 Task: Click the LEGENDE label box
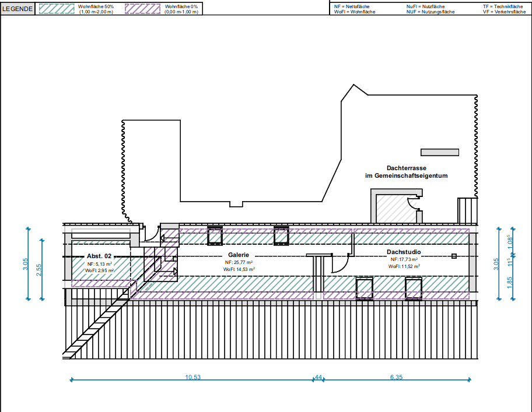(x=17, y=9)
